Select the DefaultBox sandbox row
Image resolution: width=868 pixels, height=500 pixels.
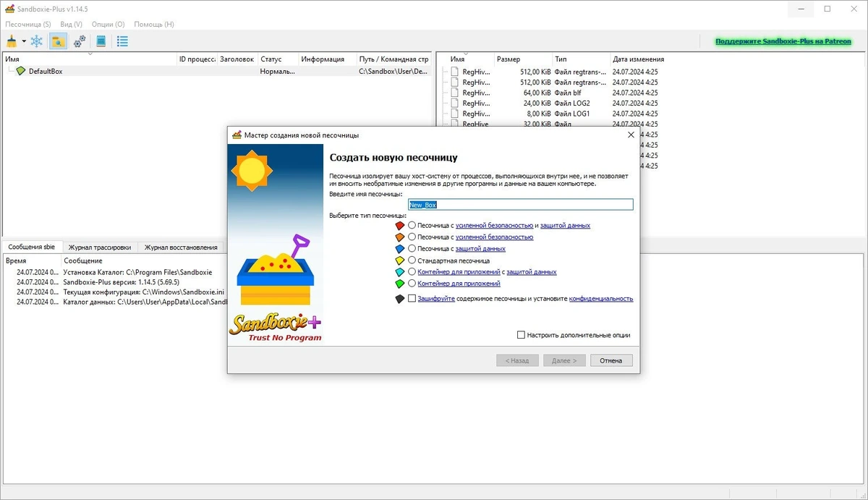coord(217,71)
